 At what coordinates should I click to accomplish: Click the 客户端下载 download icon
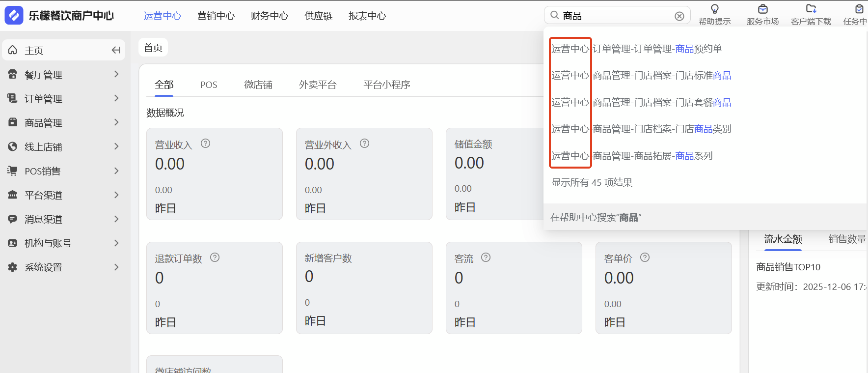(x=811, y=9)
